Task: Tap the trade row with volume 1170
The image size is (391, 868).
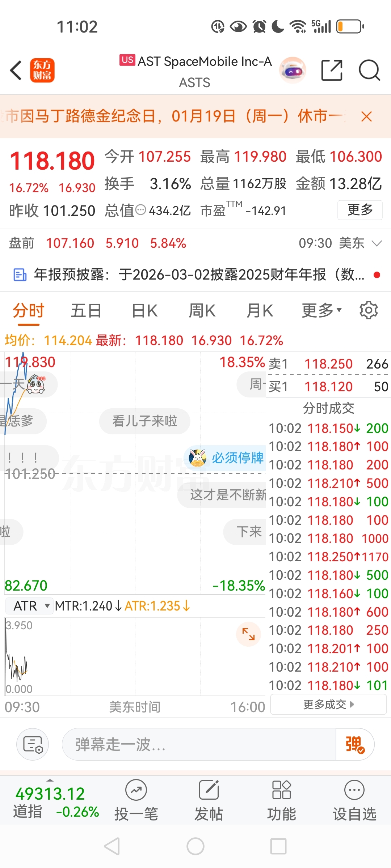Action: tap(328, 557)
